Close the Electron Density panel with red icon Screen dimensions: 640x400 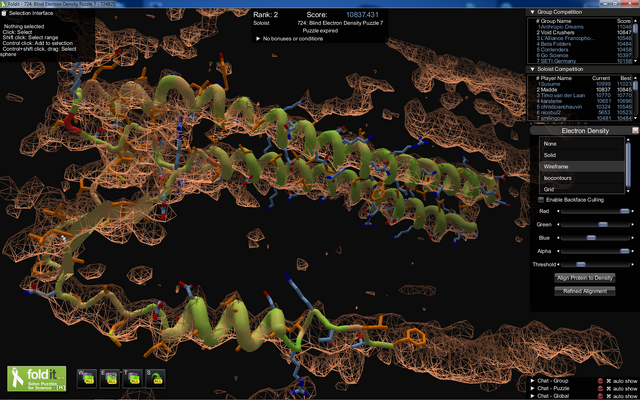[x=635, y=131]
